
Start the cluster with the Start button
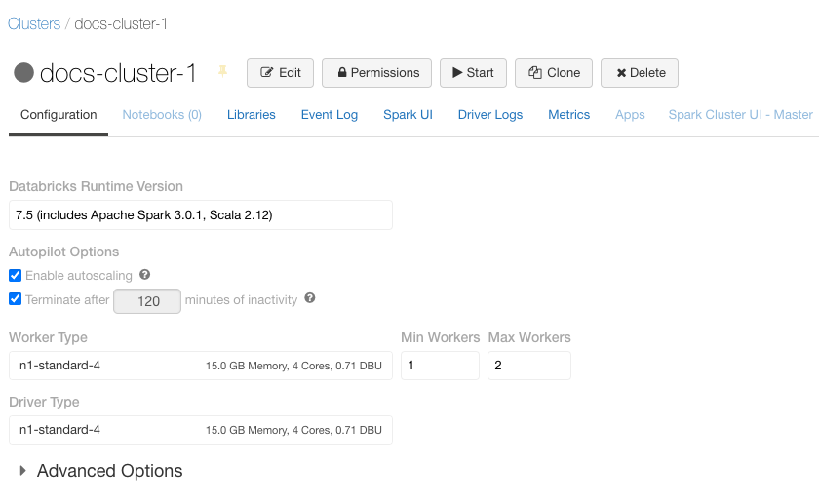[x=472, y=73]
